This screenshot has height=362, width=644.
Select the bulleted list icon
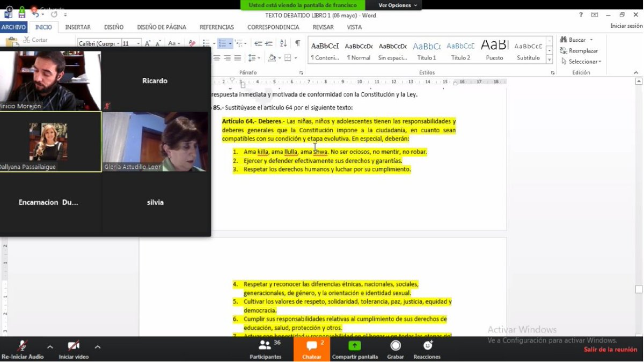click(207, 42)
